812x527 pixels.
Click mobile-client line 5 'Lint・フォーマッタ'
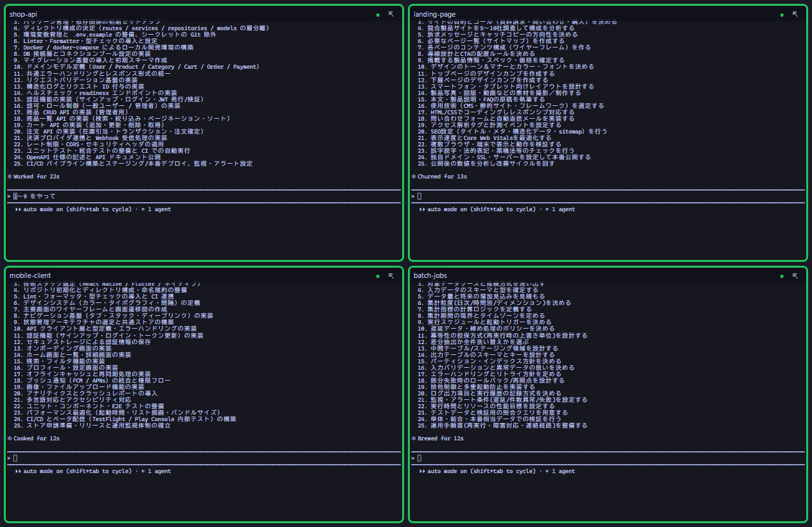94,297
